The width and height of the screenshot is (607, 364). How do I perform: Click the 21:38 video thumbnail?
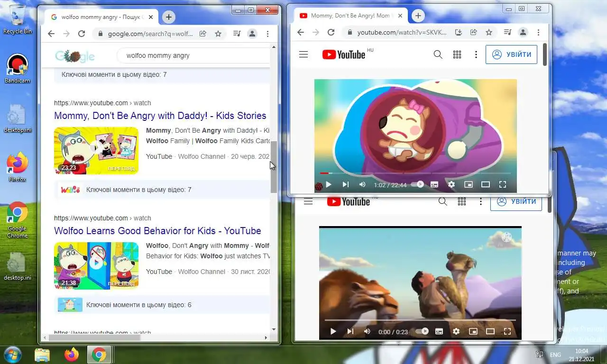96,266
